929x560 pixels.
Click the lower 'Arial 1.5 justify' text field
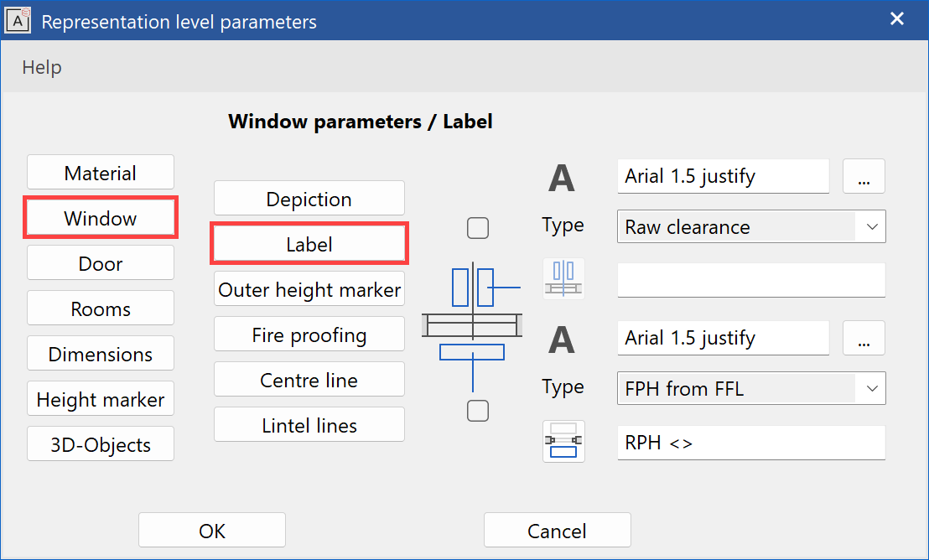(x=723, y=338)
